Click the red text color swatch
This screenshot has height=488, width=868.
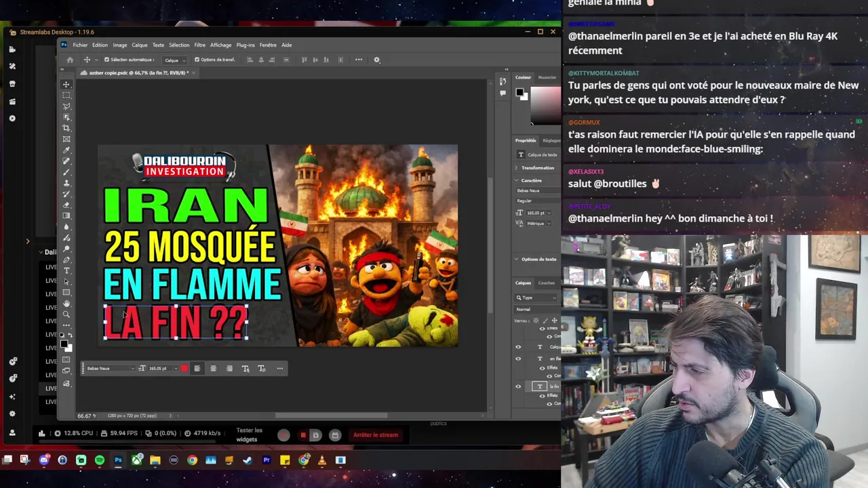pyautogui.click(x=184, y=368)
